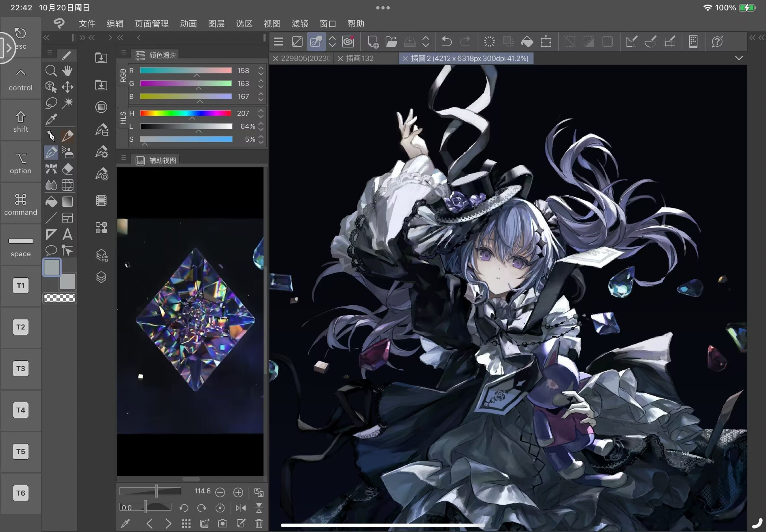Open the 编辑 menu
766x532 pixels.
click(115, 24)
